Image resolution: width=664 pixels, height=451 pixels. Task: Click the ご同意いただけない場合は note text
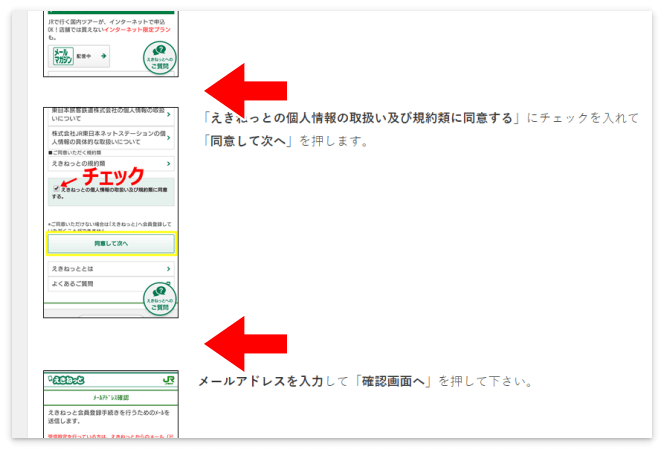110,226
